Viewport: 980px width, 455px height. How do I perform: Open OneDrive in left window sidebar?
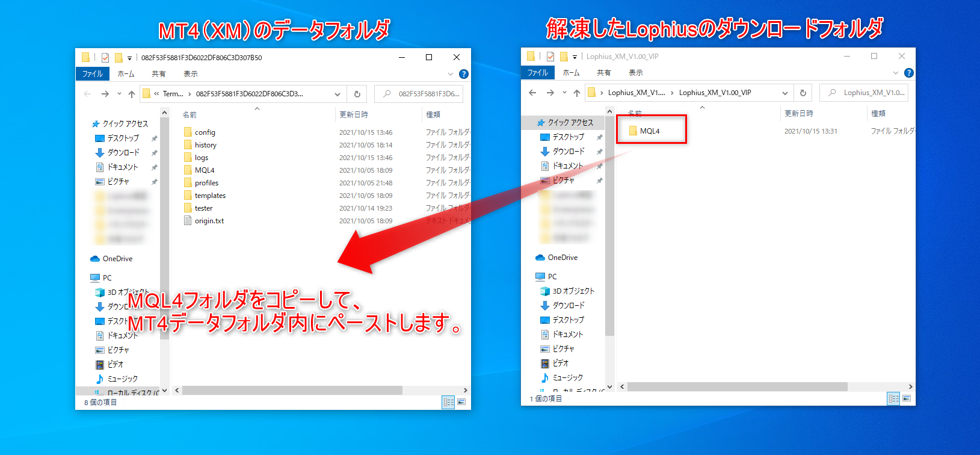[x=117, y=259]
